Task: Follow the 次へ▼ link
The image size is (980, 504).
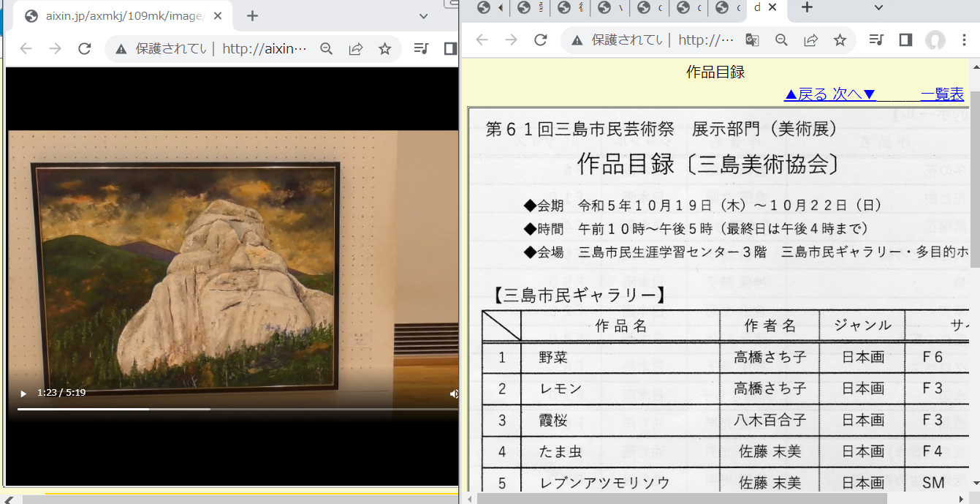Action: [854, 94]
